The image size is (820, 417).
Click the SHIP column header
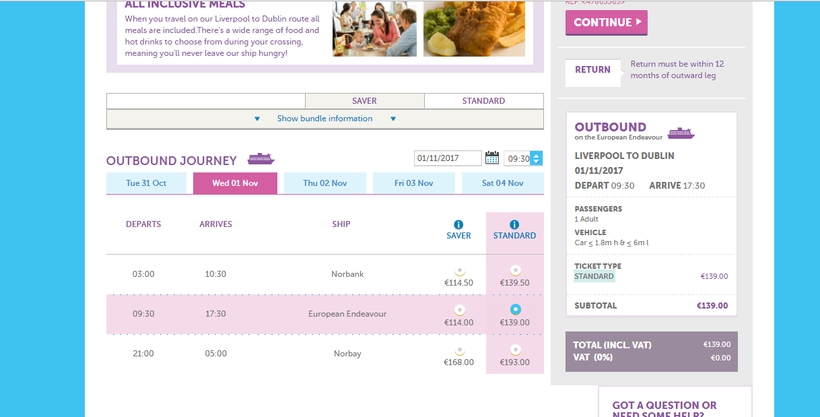[341, 224]
